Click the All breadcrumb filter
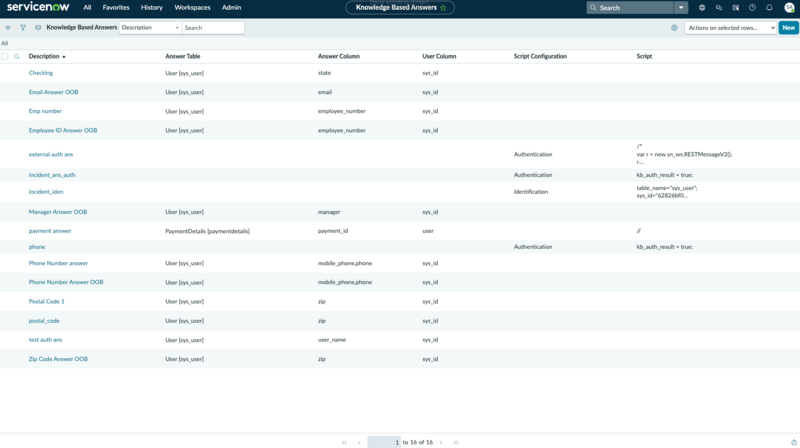The width and height of the screenshot is (800, 448). [x=5, y=43]
